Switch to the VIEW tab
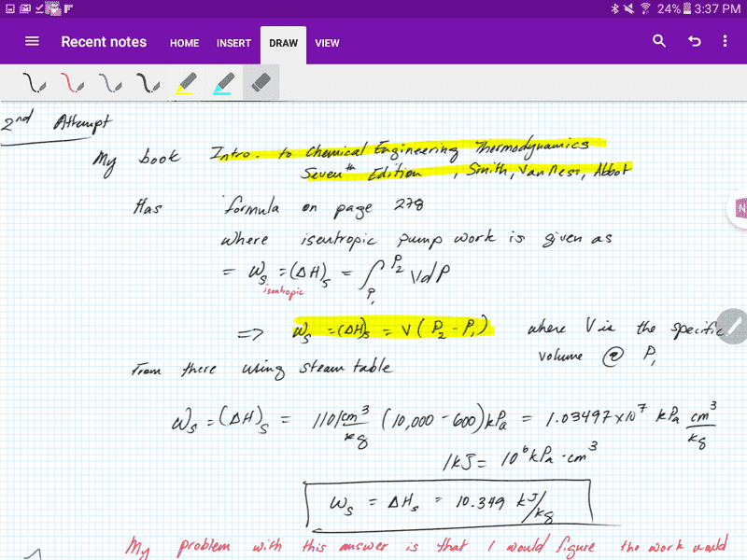This screenshot has height=560, width=747. [x=327, y=43]
